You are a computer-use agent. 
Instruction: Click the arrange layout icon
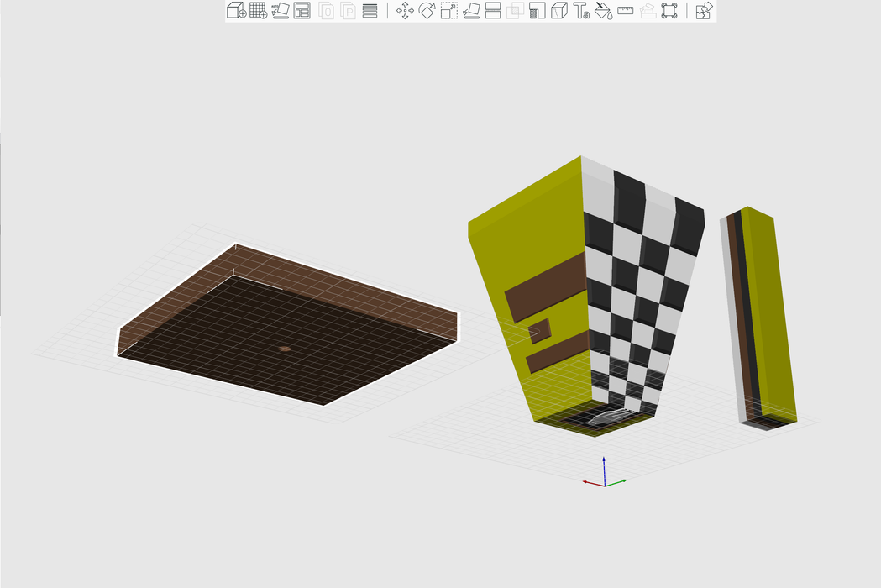302,11
